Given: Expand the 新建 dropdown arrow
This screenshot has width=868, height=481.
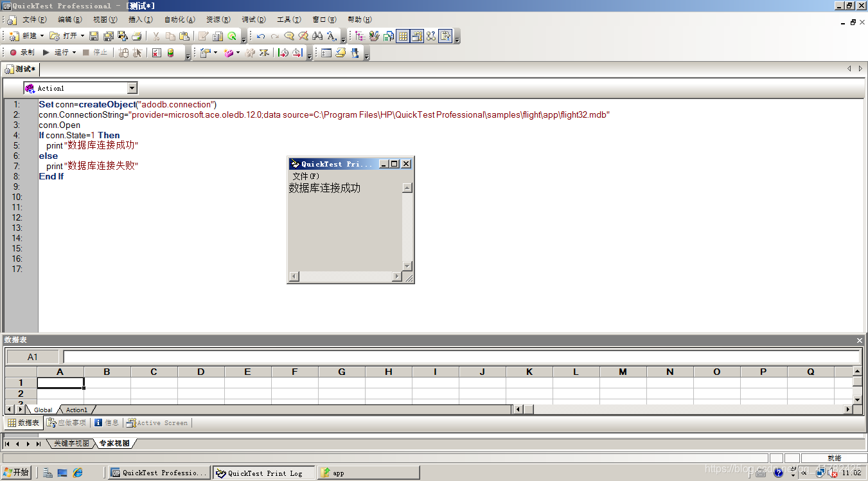Looking at the screenshot, I should pos(42,36).
